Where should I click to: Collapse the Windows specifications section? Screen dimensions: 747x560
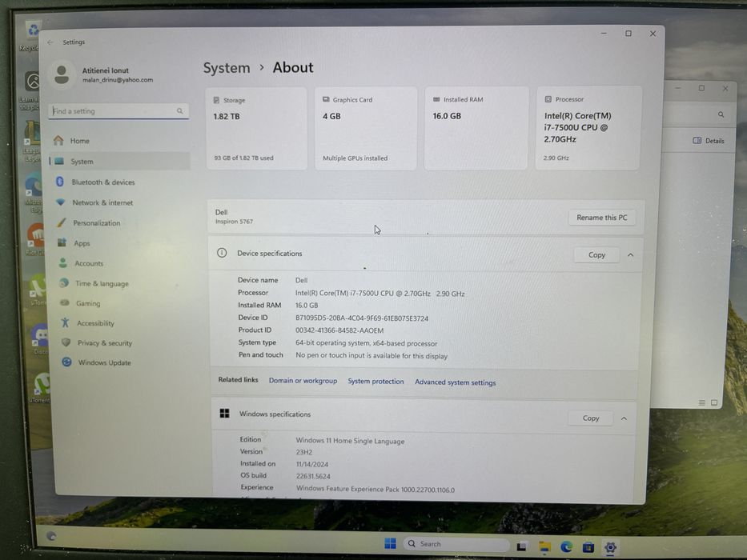pyautogui.click(x=624, y=418)
